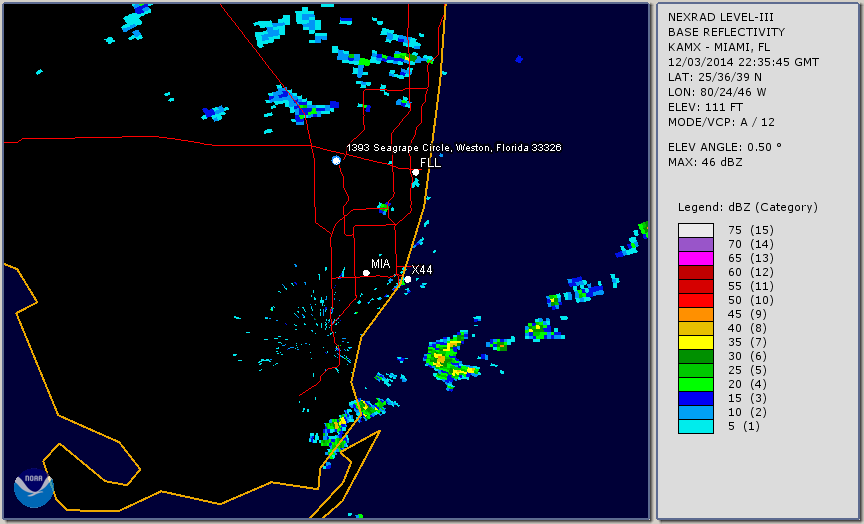This screenshot has height=524, width=864.
Task: Select the 55 dBZ legend swatch
Action: pos(695,287)
